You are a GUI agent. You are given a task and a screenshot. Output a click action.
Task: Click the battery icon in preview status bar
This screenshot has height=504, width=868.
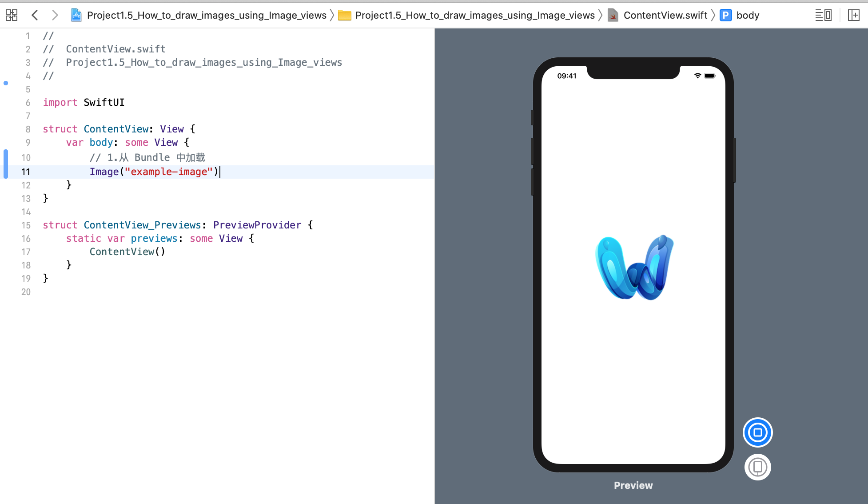coord(710,76)
